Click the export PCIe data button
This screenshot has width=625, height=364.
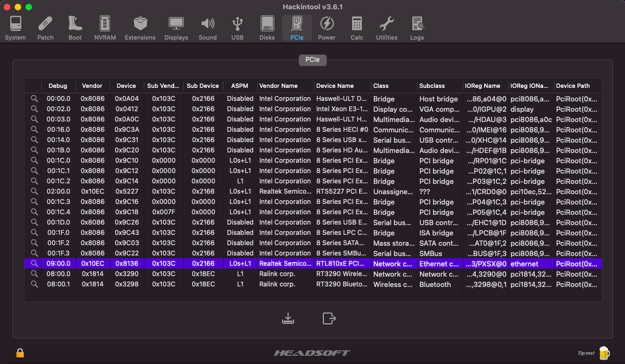tap(329, 318)
